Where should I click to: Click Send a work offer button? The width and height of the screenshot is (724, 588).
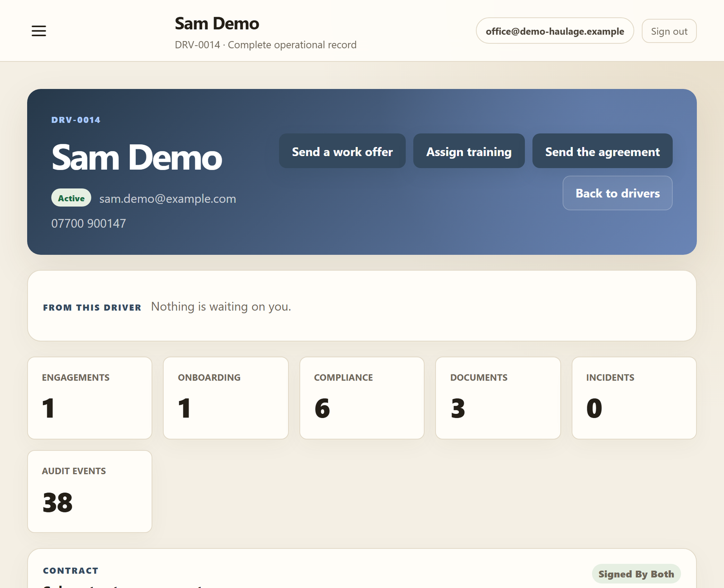pos(342,151)
